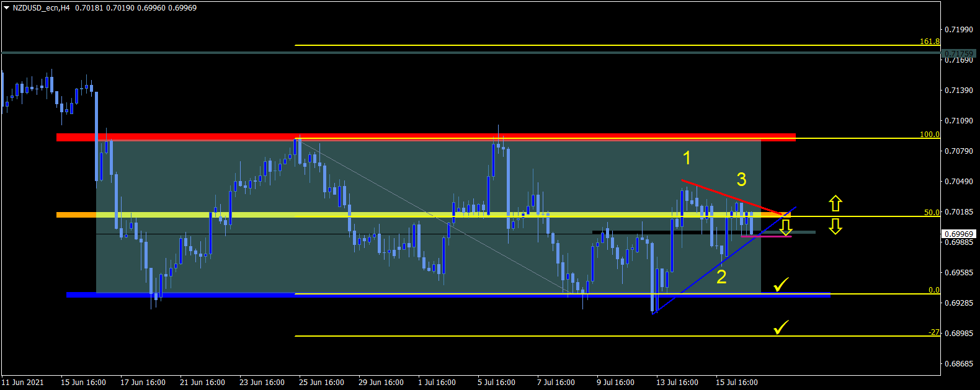Select the wave label 3 text object
The width and height of the screenshot is (980, 390).
click(x=741, y=180)
